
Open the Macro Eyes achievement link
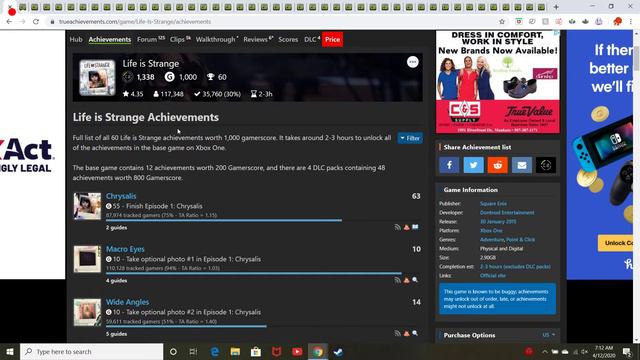tap(125, 249)
